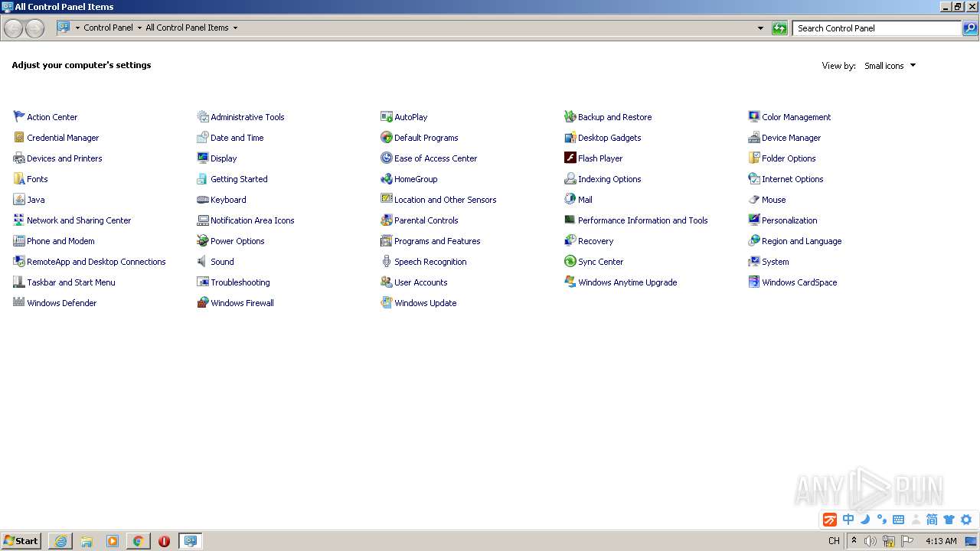Open the Windows Update link
Viewport: 980px width, 551px height.
pyautogui.click(x=425, y=303)
